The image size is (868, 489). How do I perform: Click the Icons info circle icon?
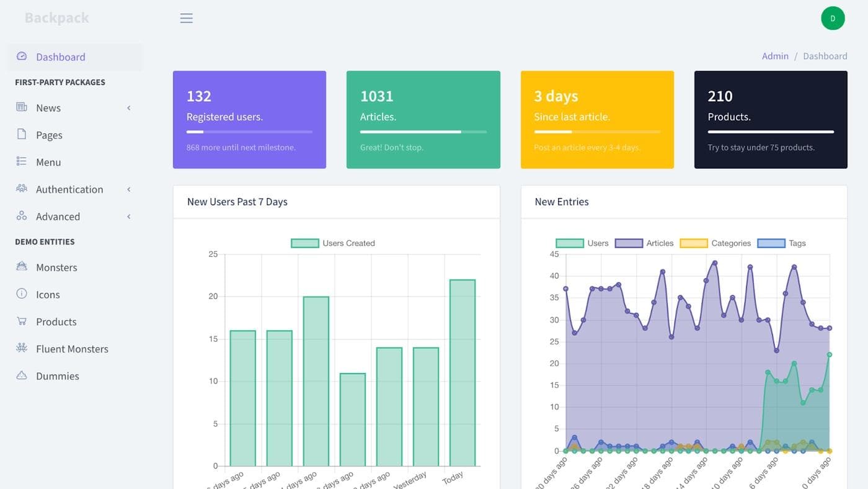(22, 294)
